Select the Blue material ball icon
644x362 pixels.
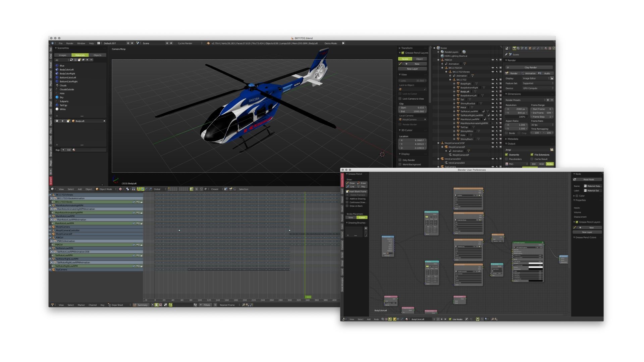tap(57, 66)
